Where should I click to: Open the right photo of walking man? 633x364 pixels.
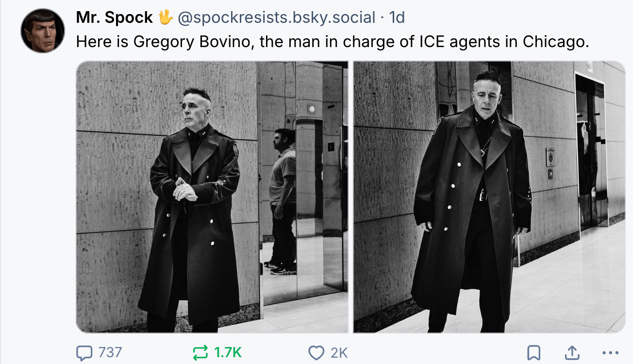coord(489,197)
